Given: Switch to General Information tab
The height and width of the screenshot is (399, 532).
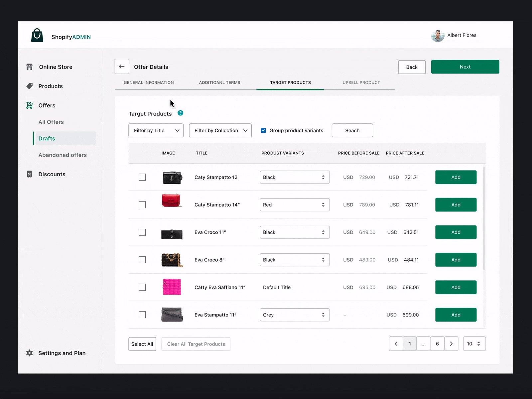Looking at the screenshot, I should (149, 82).
